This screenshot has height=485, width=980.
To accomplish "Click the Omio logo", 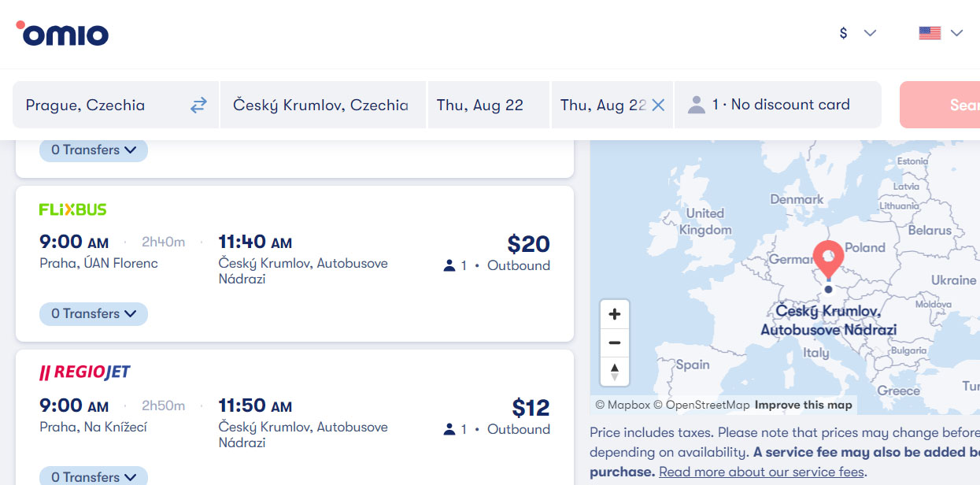I will coord(62,33).
